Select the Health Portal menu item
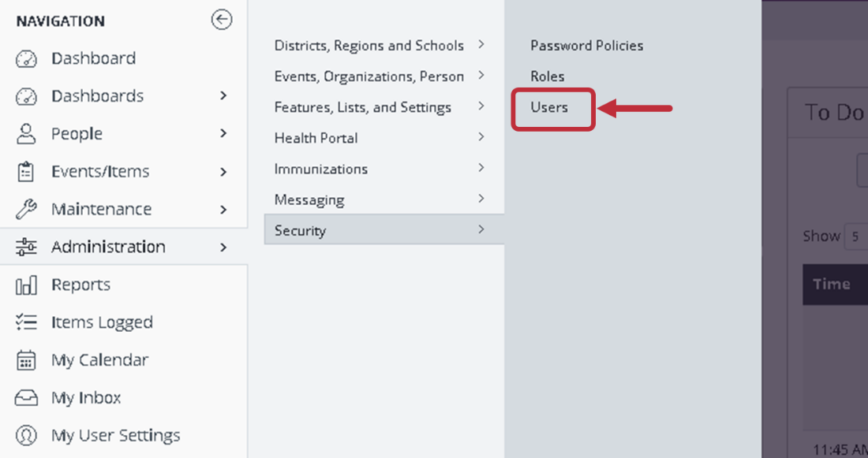 (x=316, y=138)
